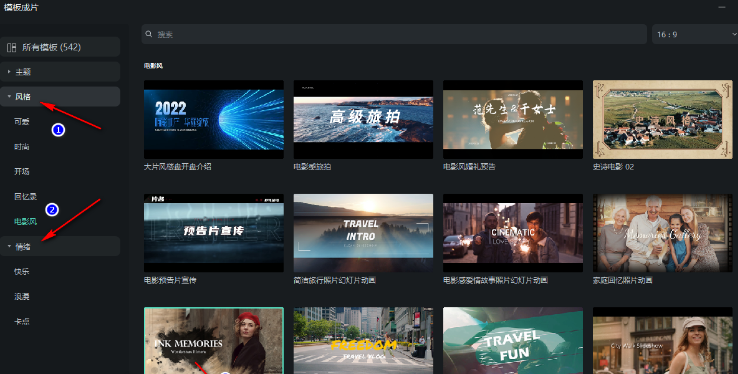The image size is (738, 374).
Task: Open the 预告片宣传 template thumbnail
Action: (214, 233)
